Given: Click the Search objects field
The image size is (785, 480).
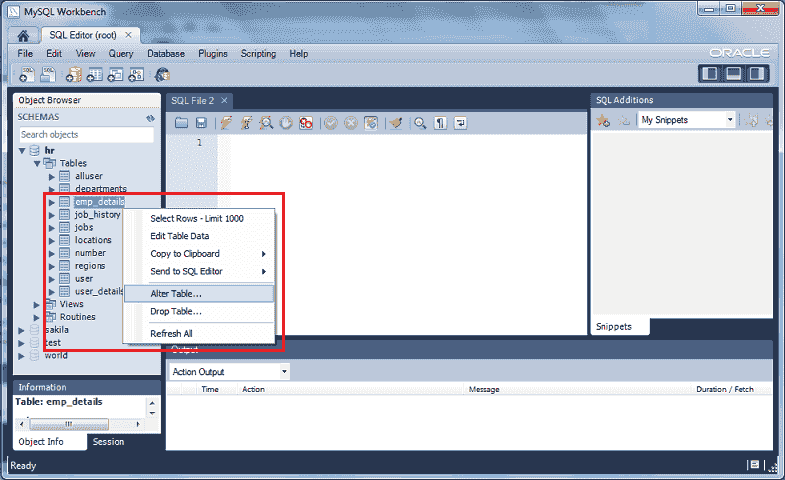Looking at the screenshot, I should (x=87, y=134).
